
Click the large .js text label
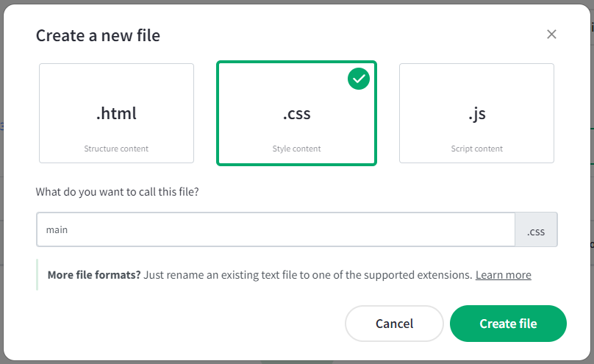click(476, 114)
